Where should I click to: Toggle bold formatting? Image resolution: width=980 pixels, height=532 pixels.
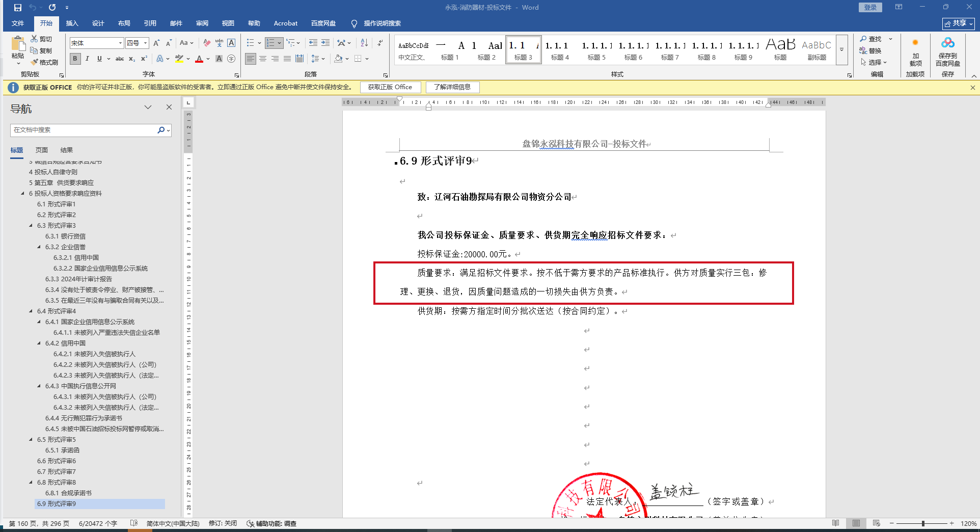coord(75,59)
